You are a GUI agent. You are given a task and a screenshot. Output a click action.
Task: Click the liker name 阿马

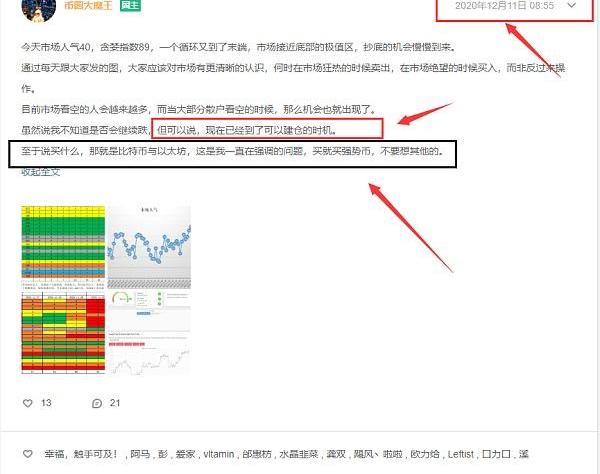[140, 453]
